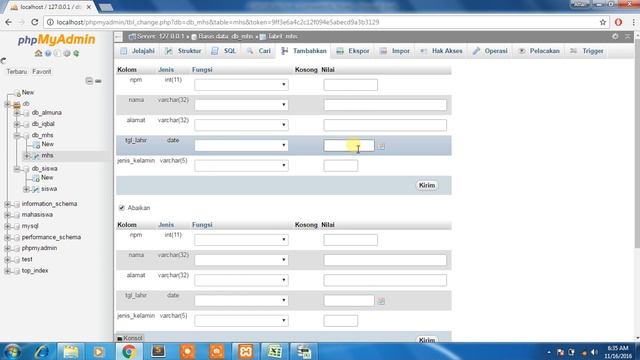This screenshot has width=640, height=360.
Task: Open Fungsi dropdown for first tgl_lahir row
Action: pos(241,145)
